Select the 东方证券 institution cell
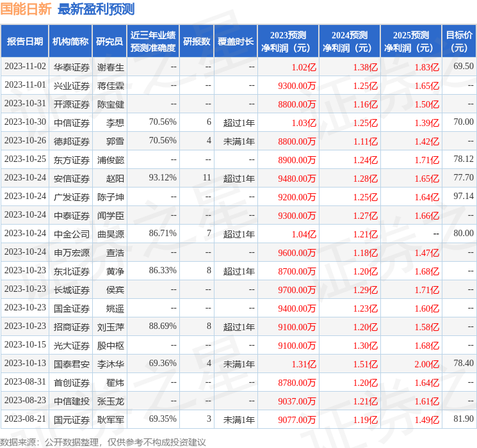This screenshot has width=477, height=448. (72, 160)
